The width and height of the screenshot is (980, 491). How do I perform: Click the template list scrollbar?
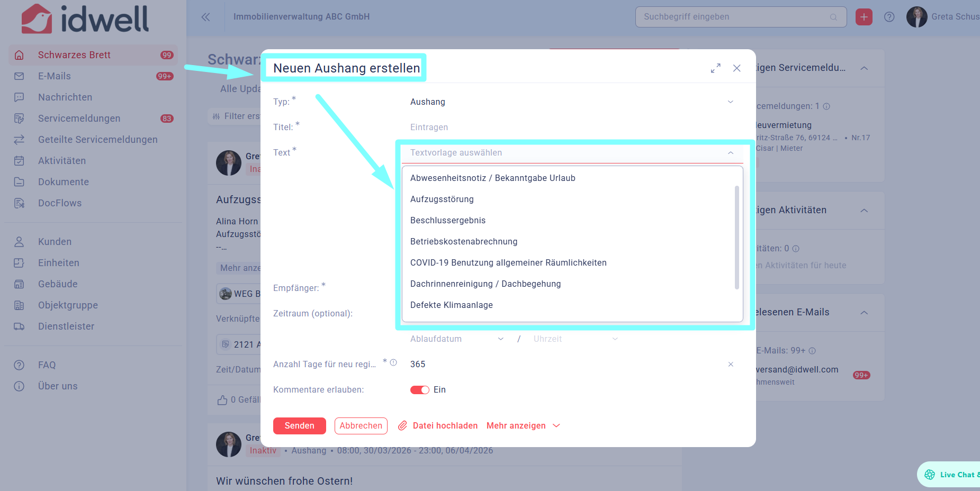(x=737, y=238)
